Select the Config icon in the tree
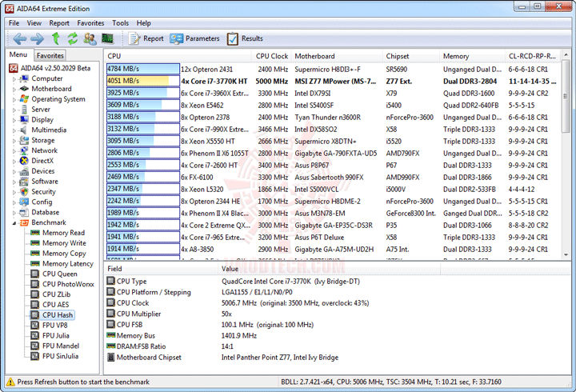 pyautogui.click(x=24, y=202)
